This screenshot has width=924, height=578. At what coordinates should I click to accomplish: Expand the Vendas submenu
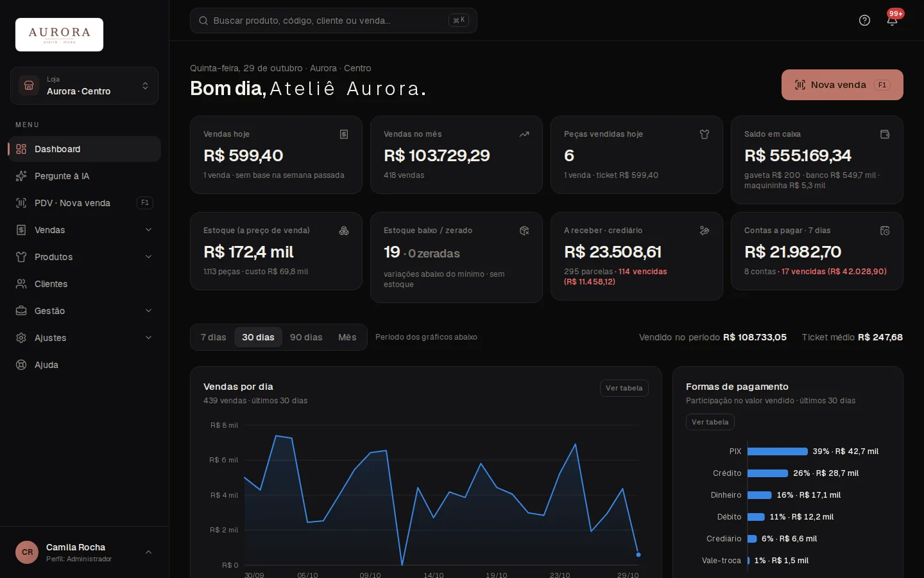(84, 230)
